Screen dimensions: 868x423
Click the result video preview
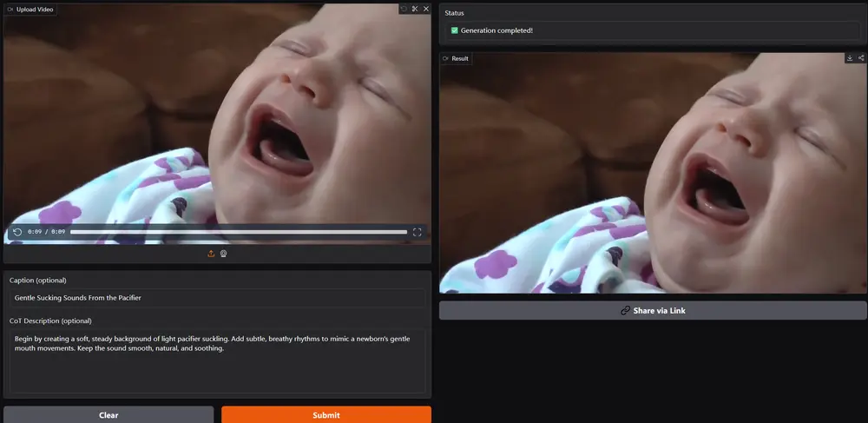click(x=653, y=174)
